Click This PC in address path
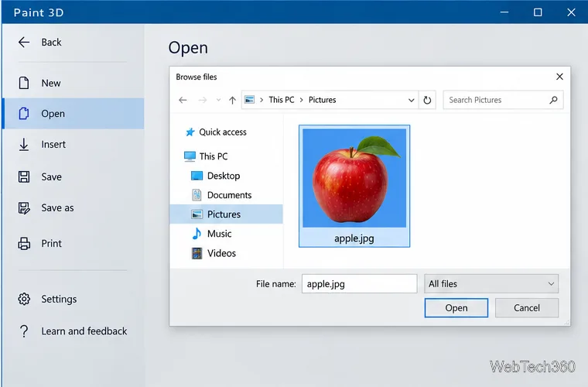Screen dimensions: 588x387 click(x=282, y=100)
